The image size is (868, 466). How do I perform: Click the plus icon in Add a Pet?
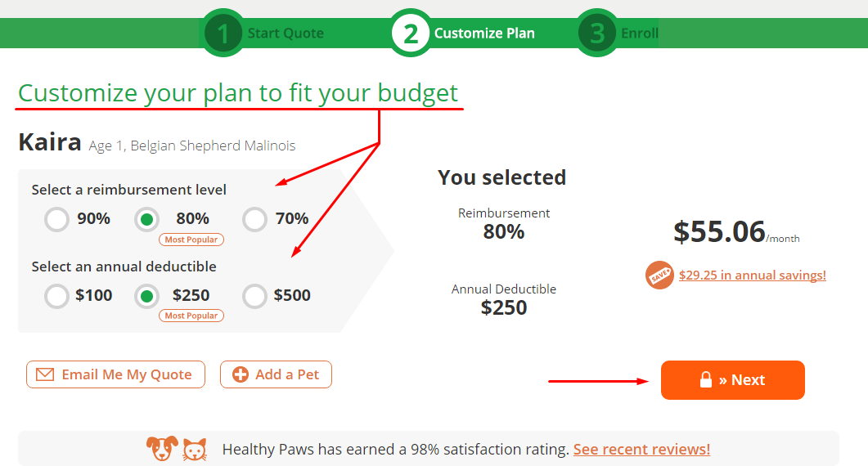(241, 374)
